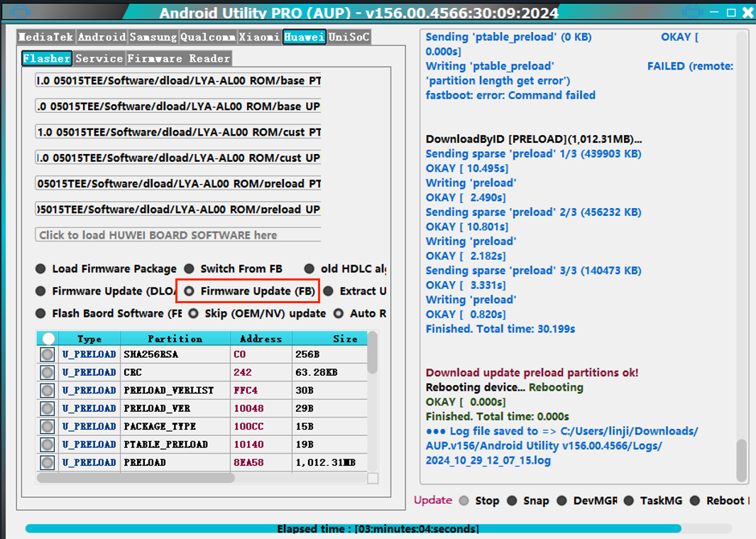The height and width of the screenshot is (539, 756).
Task: Click the PTABLE_PRELOAD partition name cell
Action: (x=175, y=445)
